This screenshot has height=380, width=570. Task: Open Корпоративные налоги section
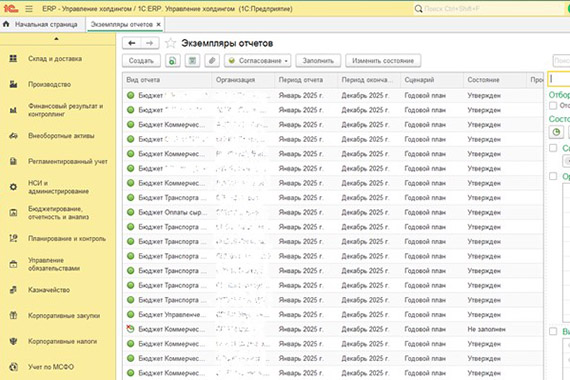coord(63,341)
